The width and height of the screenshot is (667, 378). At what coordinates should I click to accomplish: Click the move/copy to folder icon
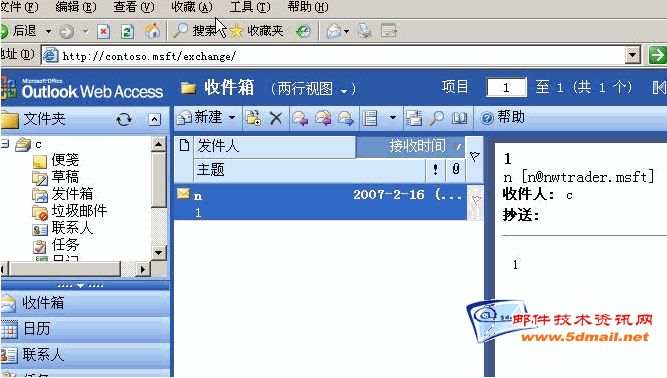pyautogui.click(x=254, y=118)
